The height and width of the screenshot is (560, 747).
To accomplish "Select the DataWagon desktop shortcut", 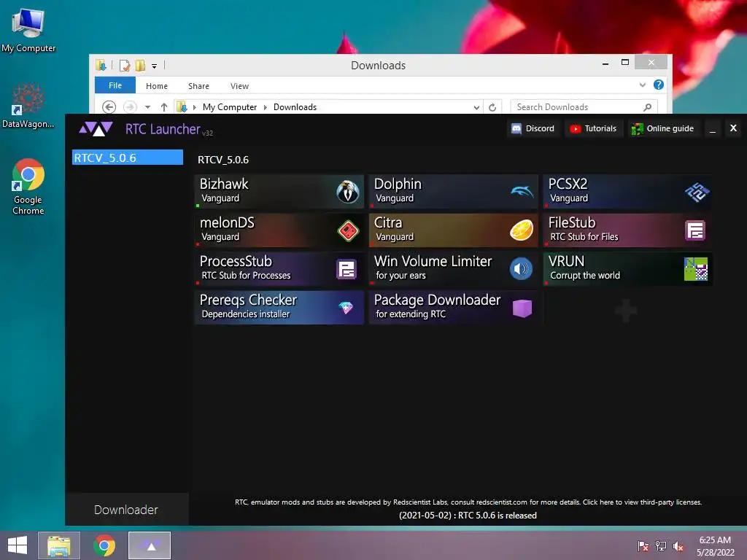I will click(28, 106).
